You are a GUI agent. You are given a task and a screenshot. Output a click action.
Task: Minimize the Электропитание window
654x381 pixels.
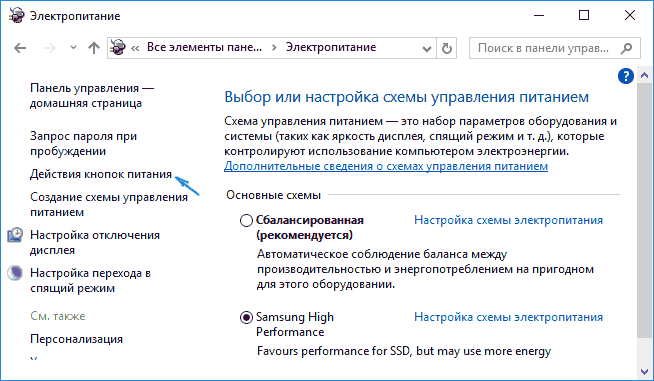(539, 15)
